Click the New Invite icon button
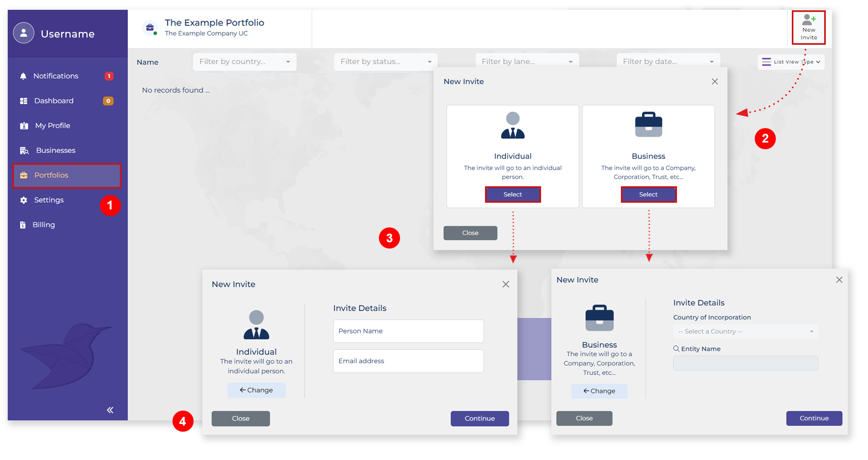Screen dimensions: 868x460 [808, 27]
